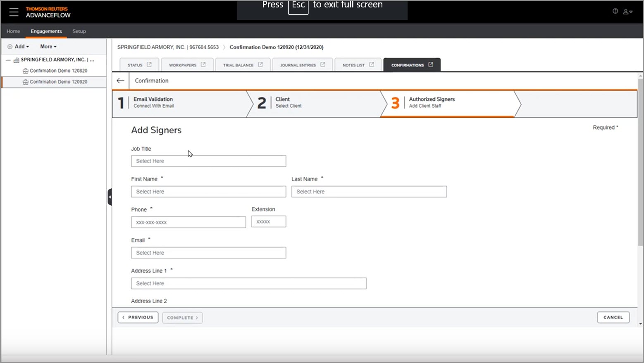Click the Journal Entries pop-out icon
The width and height of the screenshot is (644, 363).
pos(323,64)
